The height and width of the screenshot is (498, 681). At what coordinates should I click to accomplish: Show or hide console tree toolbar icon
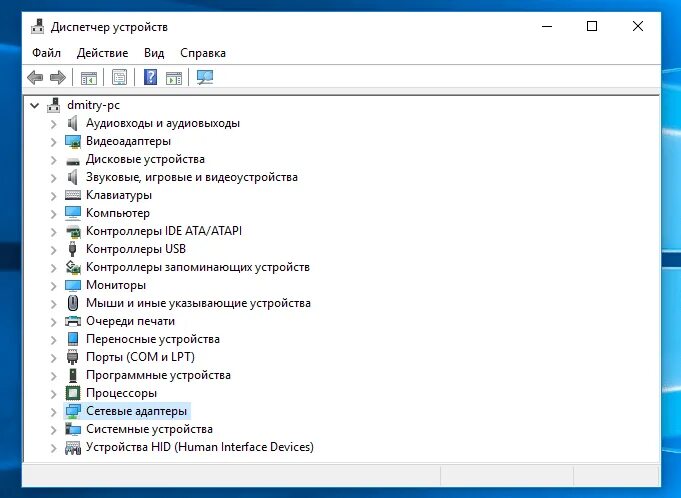pyautogui.click(x=89, y=78)
